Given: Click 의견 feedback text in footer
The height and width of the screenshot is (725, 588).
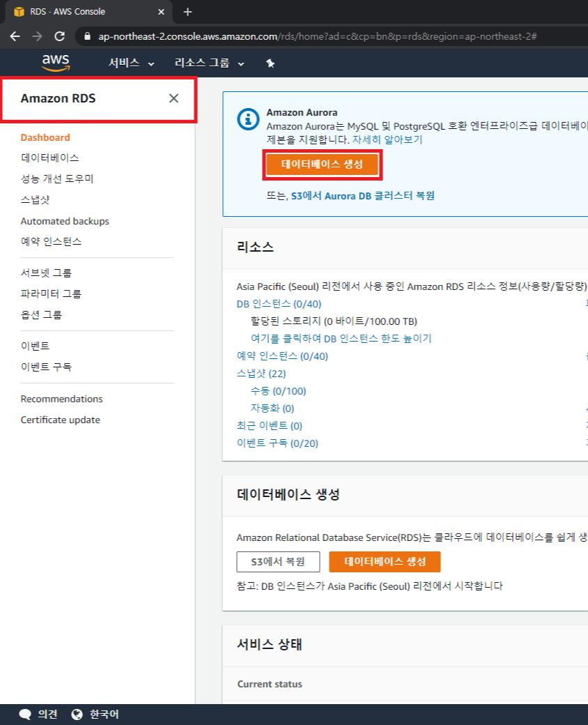Looking at the screenshot, I should coord(47,715).
